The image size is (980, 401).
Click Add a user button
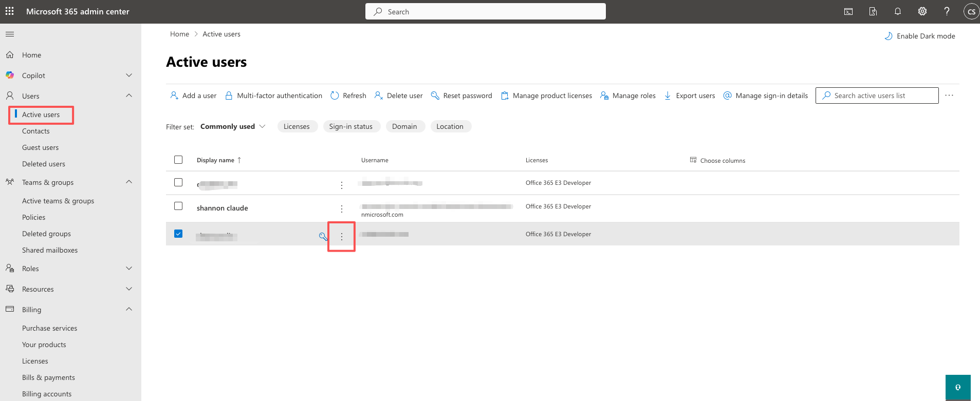point(193,96)
